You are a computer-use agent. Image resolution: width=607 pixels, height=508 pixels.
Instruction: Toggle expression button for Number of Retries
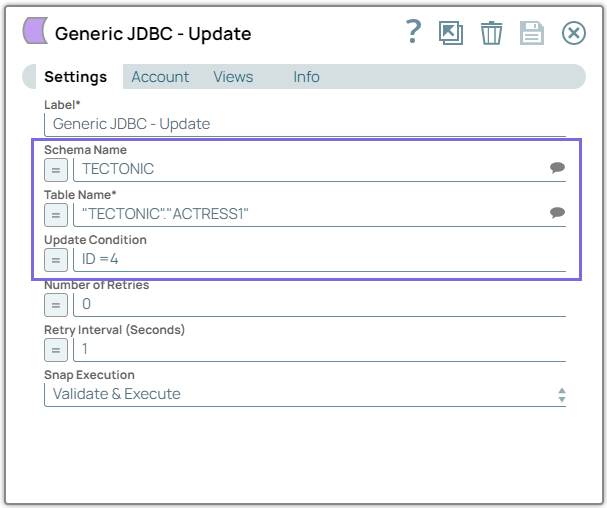(x=56, y=304)
